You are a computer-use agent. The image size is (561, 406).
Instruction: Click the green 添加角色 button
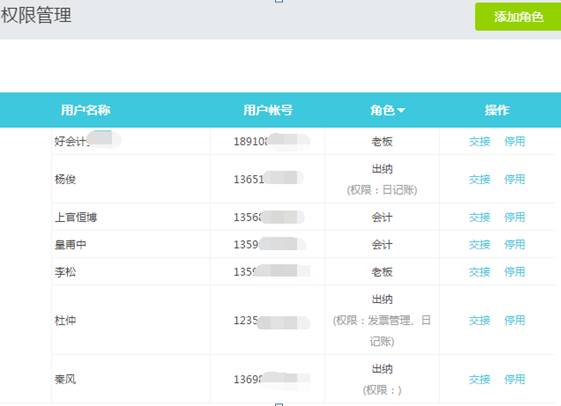[x=518, y=17]
